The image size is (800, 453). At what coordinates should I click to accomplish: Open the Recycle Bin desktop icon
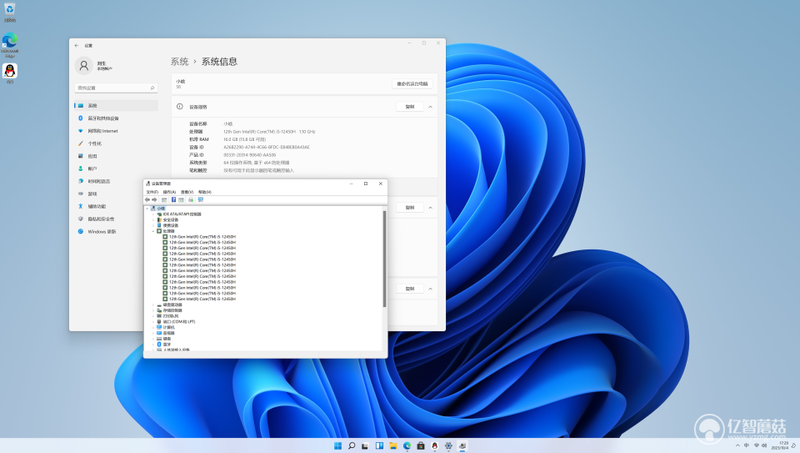tap(10, 11)
